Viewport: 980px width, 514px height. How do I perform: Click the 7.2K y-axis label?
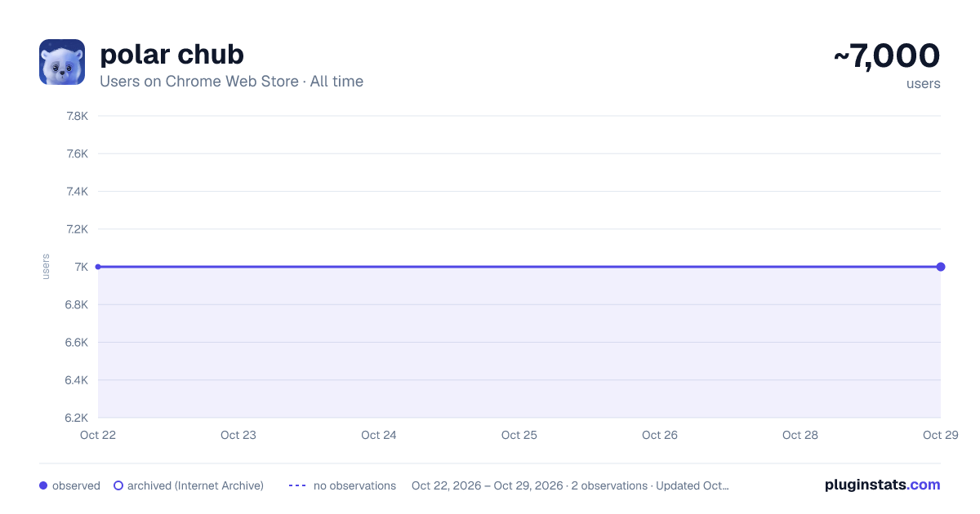(77, 229)
